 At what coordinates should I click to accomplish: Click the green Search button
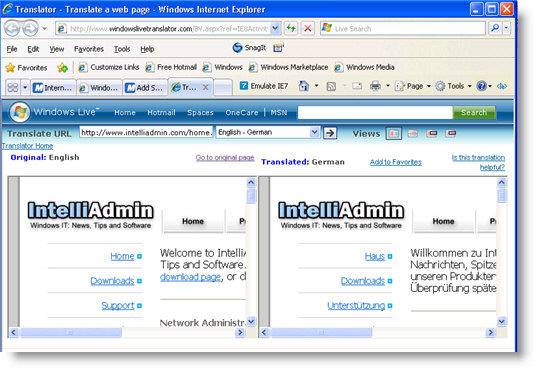point(474,112)
